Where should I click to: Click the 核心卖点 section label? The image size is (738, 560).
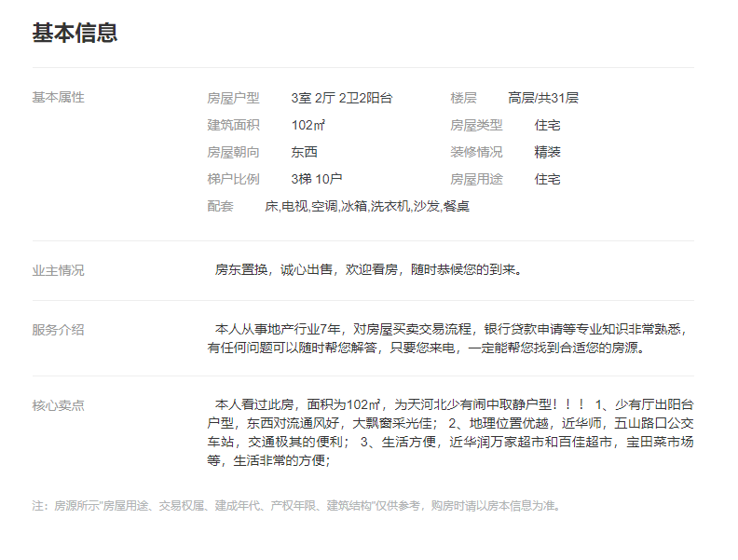59,405
